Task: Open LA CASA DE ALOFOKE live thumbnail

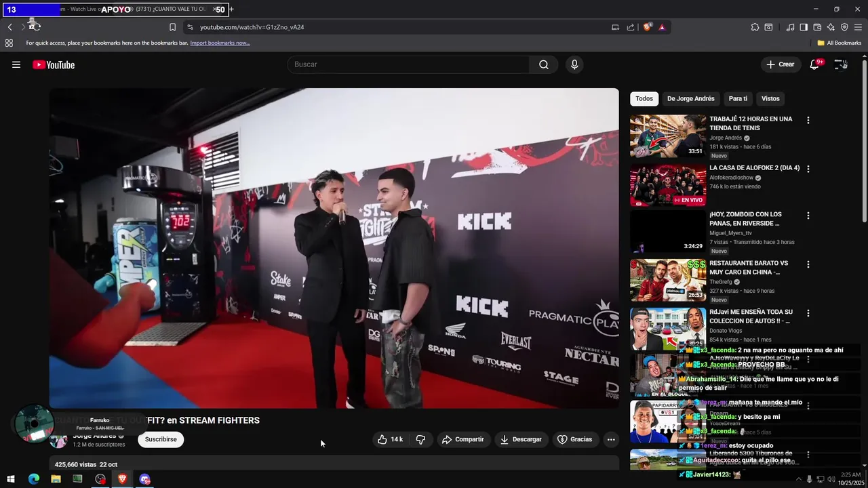Action: tap(668, 184)
